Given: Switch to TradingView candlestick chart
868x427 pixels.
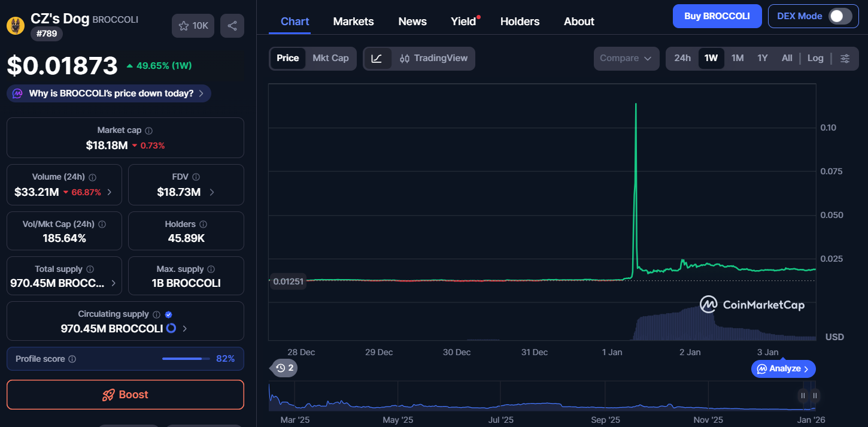Looking at the screenshot, I should pos(433,59).
